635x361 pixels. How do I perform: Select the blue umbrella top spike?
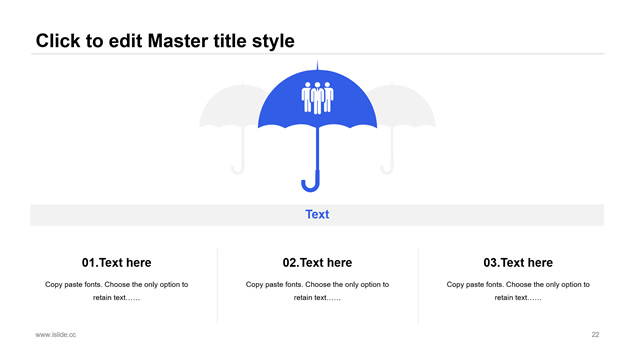pos(318,65)
